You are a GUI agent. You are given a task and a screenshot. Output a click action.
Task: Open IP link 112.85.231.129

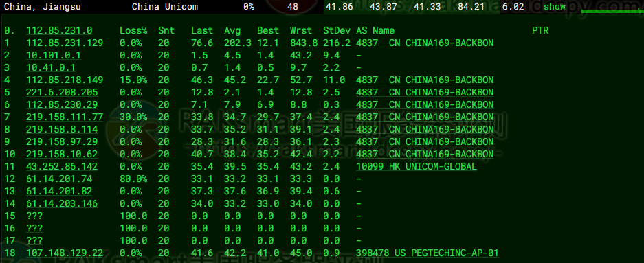point(65,43)
